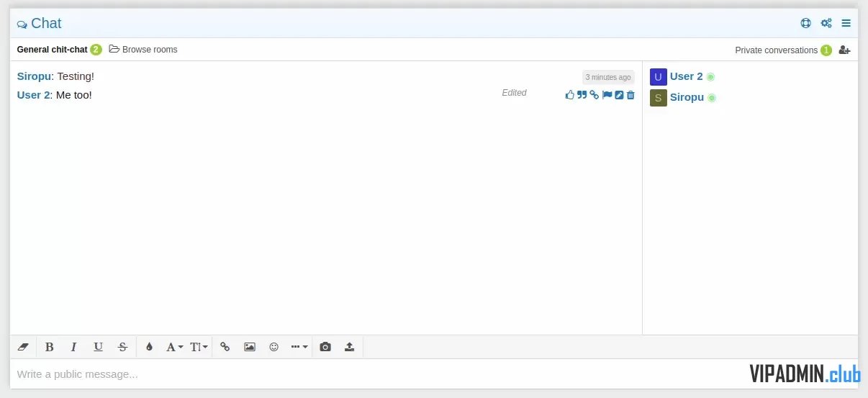Click the Siropu username in message list
This screenshot has height=398, width=868.
click(x=34, y=76)
